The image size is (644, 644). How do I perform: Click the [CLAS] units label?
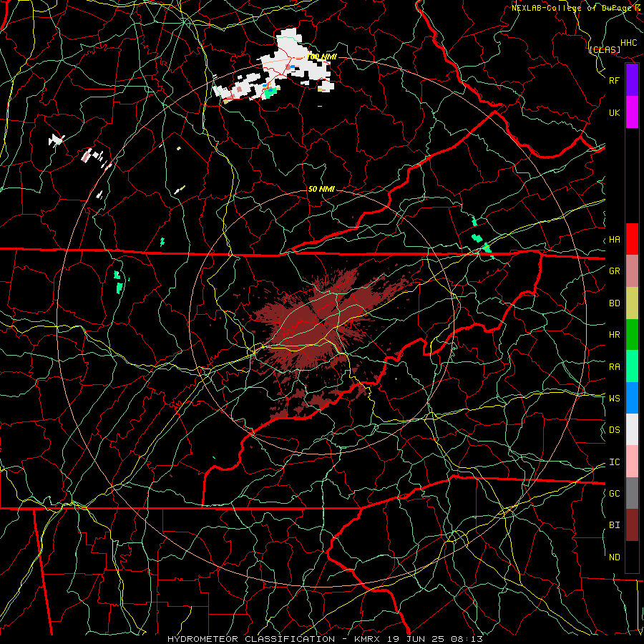(605, 49)
